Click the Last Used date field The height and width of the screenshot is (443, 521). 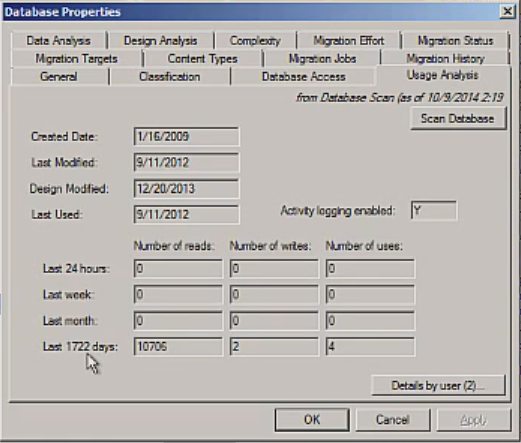click(186, 214)
